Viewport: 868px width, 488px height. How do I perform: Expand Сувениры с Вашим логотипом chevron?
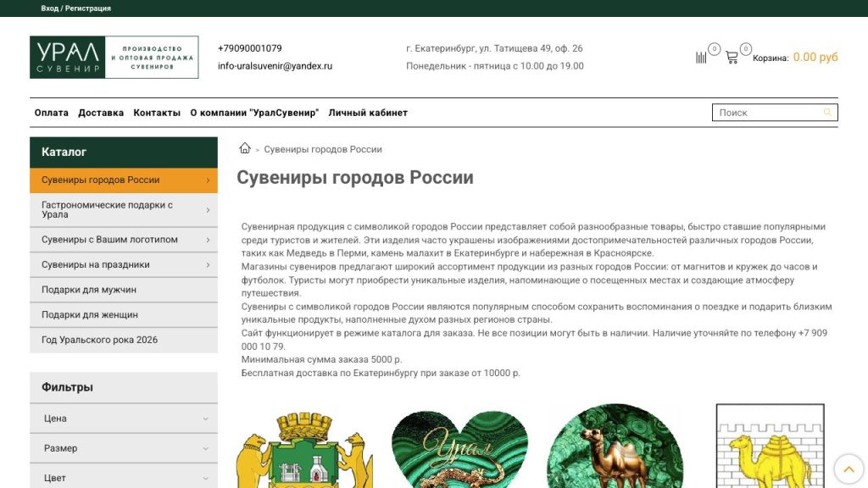pos(208,240)
